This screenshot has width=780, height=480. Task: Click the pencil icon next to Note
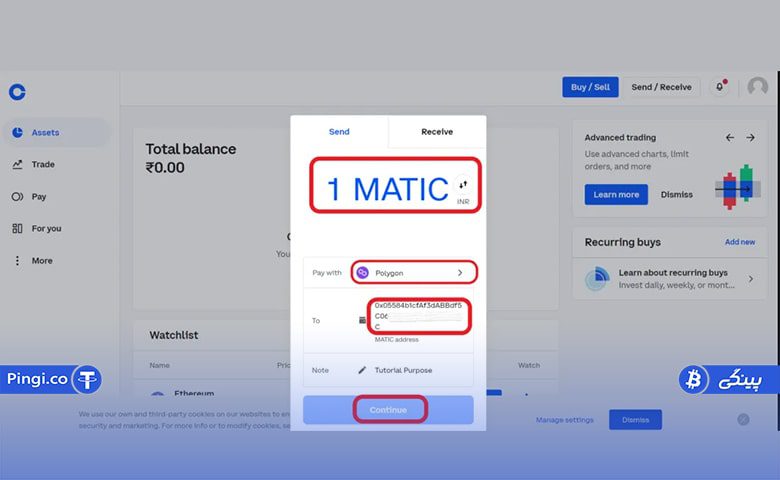click(x=362, y=370)
